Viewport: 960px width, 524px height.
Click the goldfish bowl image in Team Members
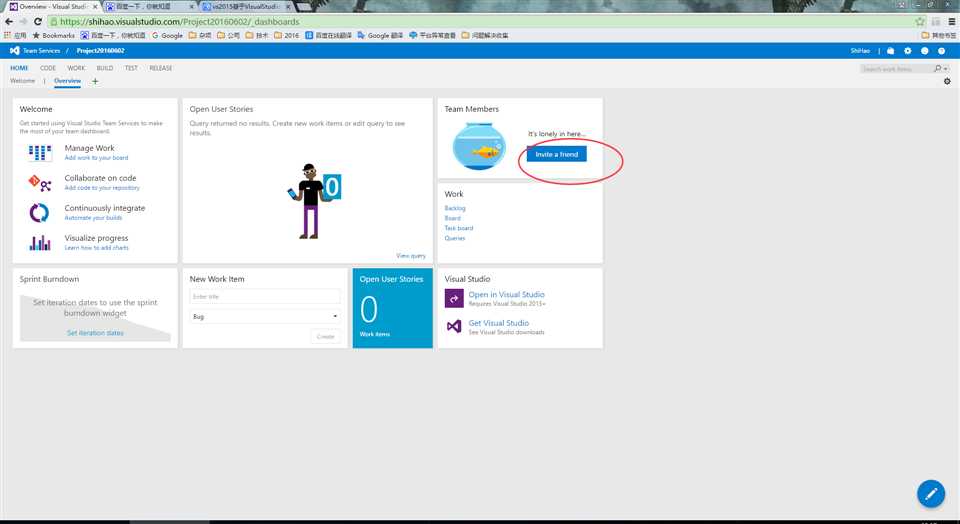(x=479, y=146)
